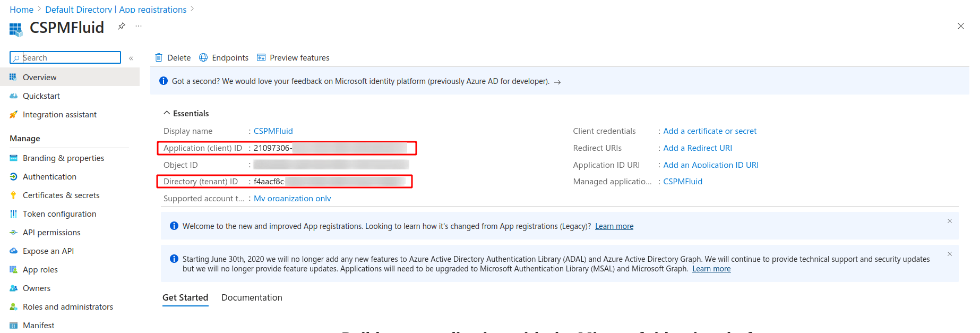Click Add an Application ID URI
This screenshot has width=980, height=333.
tap(711, 165)
